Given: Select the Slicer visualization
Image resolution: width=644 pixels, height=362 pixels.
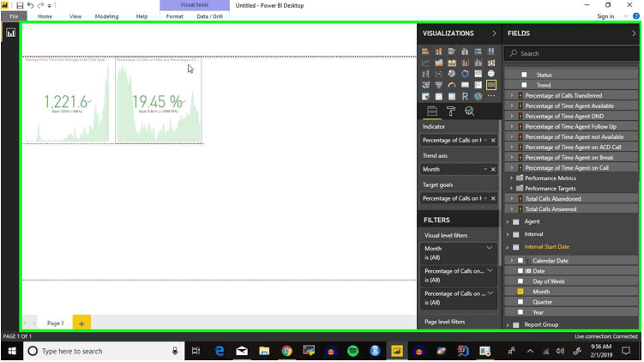Looking at the screenshot, I should point(425,96).
